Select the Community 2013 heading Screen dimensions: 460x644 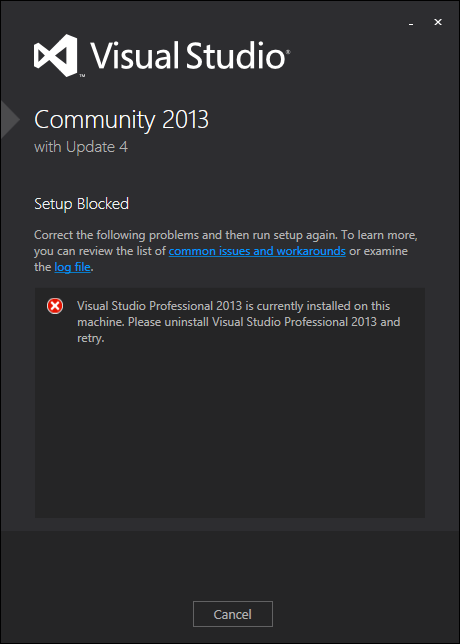tap(122, 120)
